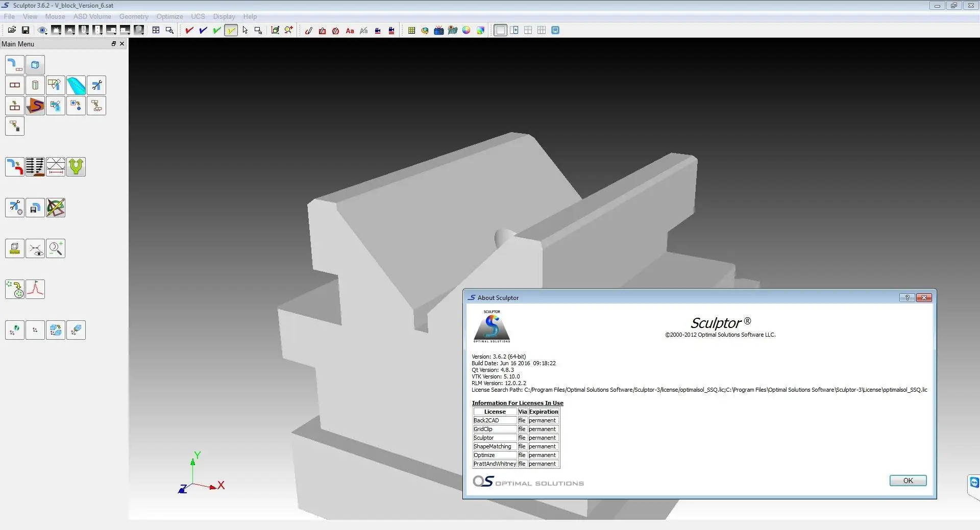Click the red peak curve flag icon
Image resolution: width=980 pixels, height=530 pixels.
[x=35, y=289]
